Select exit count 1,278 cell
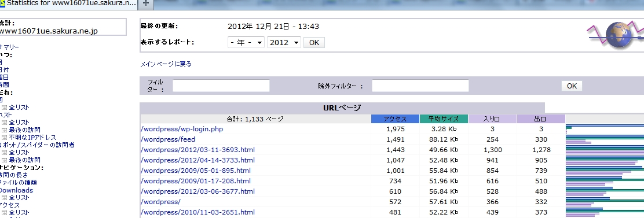This screenshot has height=218, width=644. (541, 150)
